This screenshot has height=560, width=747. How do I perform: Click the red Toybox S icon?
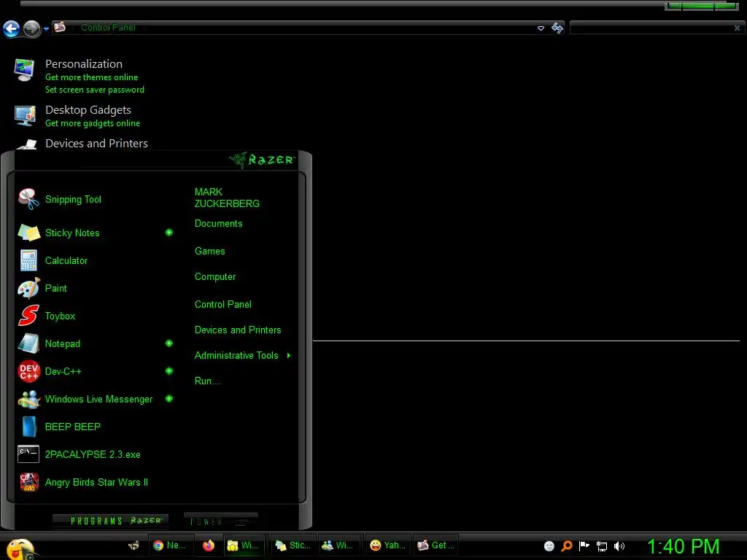coord(28,316)
